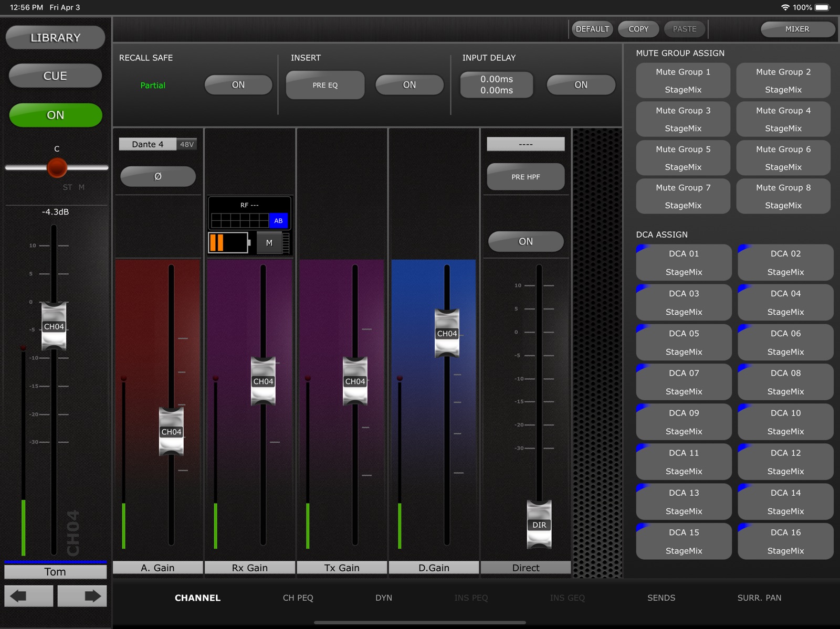
Task: Toggle channel ON green button
Action: (56, 115)
